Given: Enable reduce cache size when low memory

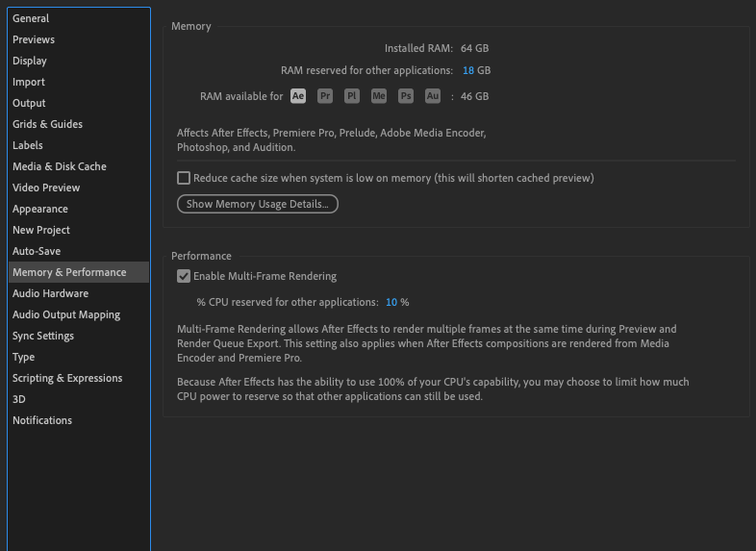Looking at the screenshot, I should [x=184, y=178].
